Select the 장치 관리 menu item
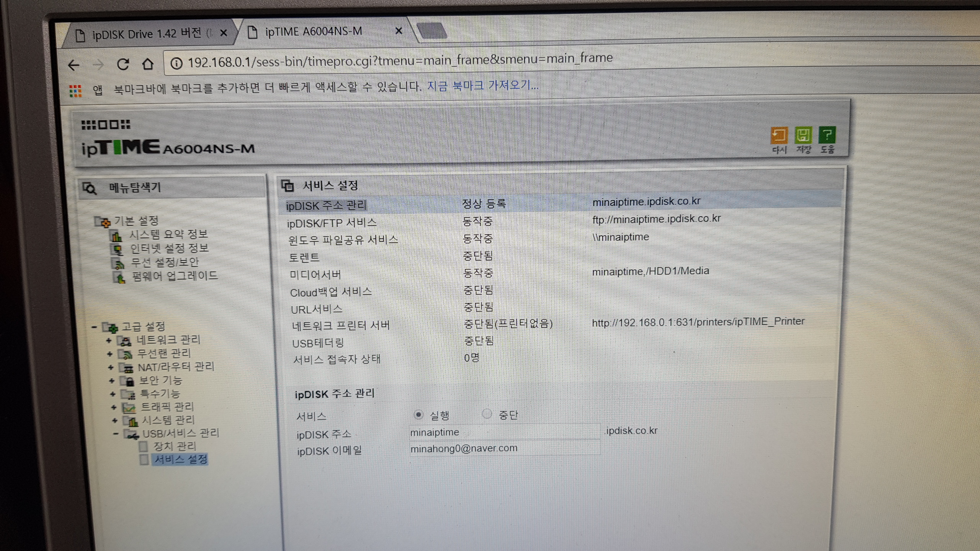The height and width of the screenshot is (551, 980). click(x=175, y=446)
